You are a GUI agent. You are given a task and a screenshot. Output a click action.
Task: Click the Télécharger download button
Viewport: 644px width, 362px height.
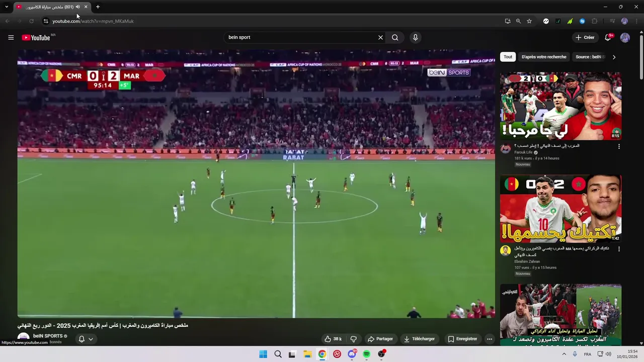(x=419, y=339)
